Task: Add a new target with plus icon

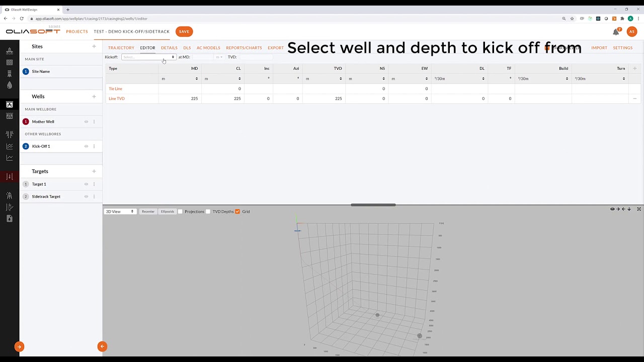Action: point(94,171)
